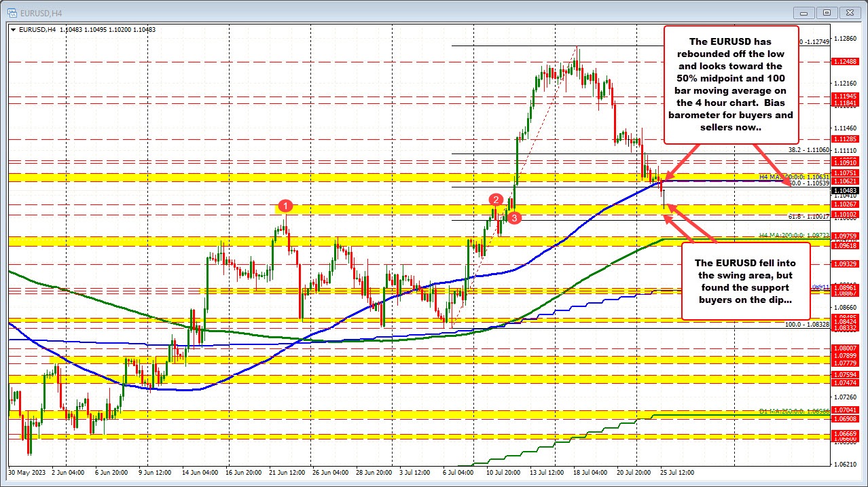
Task: Select the H4 MA 200 label on the chart
Action: point(793,234)
